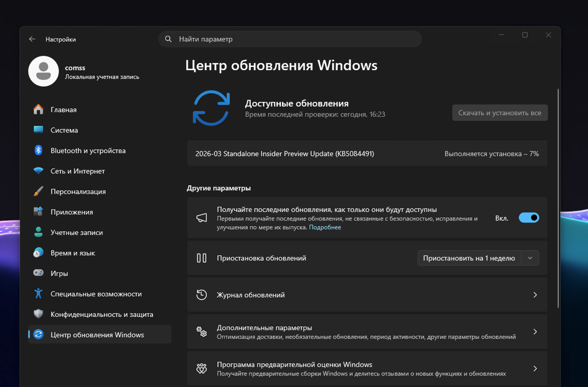588x387 pixels.
Task: Click the Найти параметр search field
Action: tap(294, 39)
